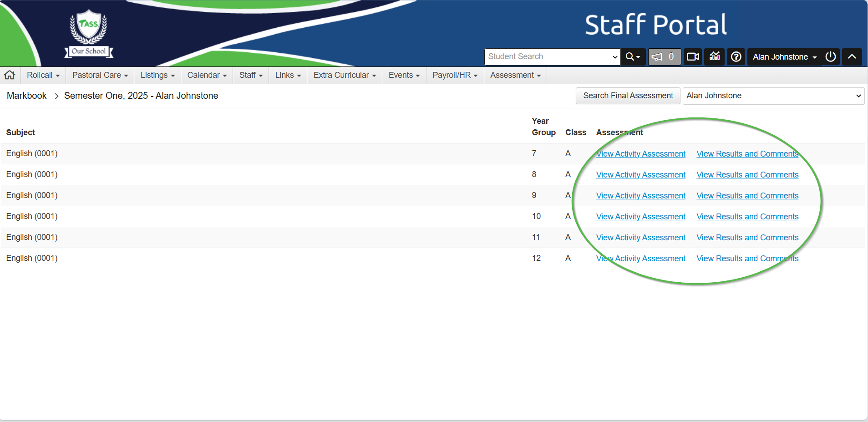The image size is (868, 422).
Task: Open View Results and Comments for Year 10
Action: click(747, 217)
